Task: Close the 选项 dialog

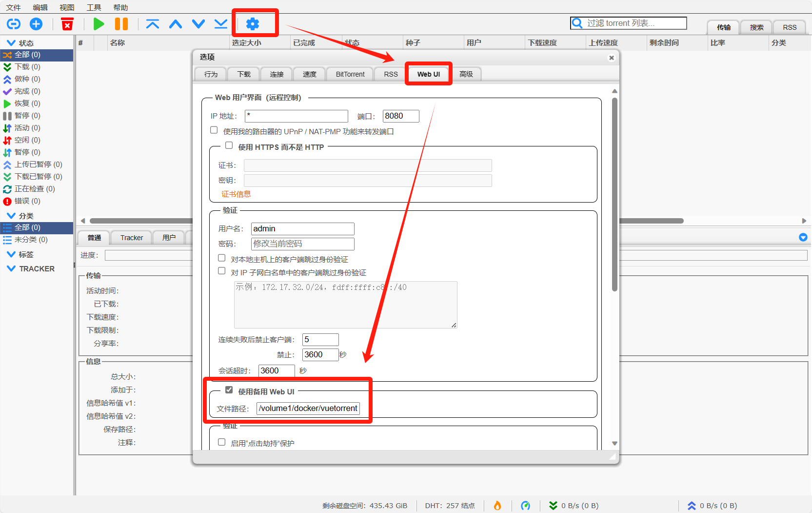Action: (611, 58)
